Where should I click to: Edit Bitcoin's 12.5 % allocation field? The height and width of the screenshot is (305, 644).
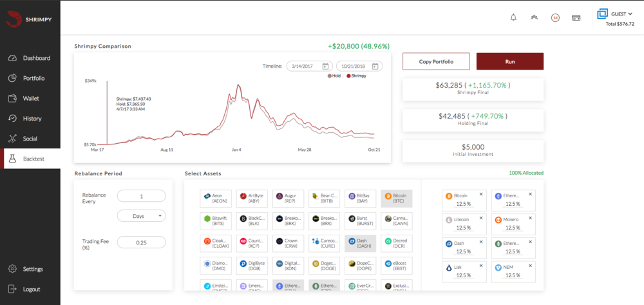463,204
